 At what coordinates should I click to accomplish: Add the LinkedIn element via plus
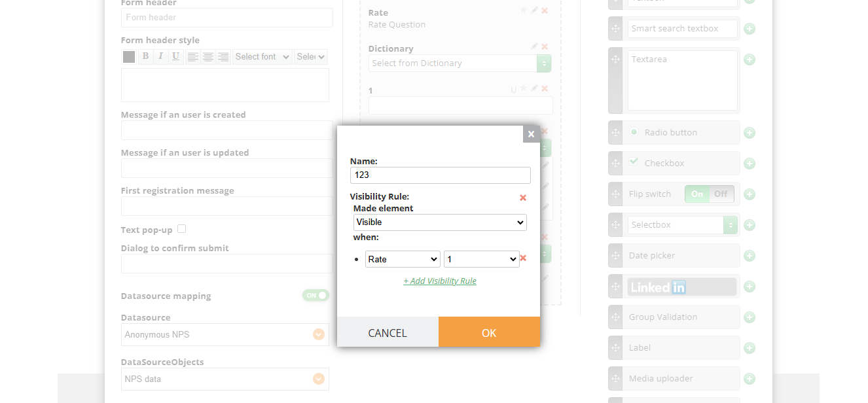point(750,287)
